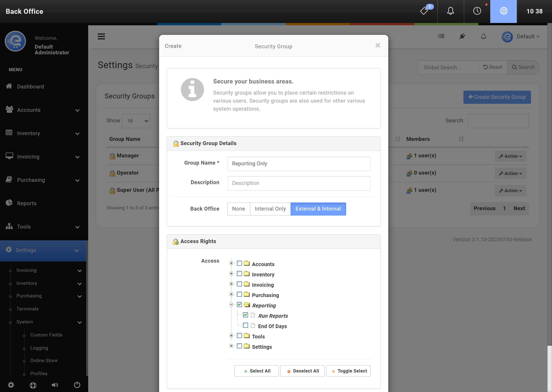Click the price tag notification icon
The image size is (552, 392).
click(425, 11)
